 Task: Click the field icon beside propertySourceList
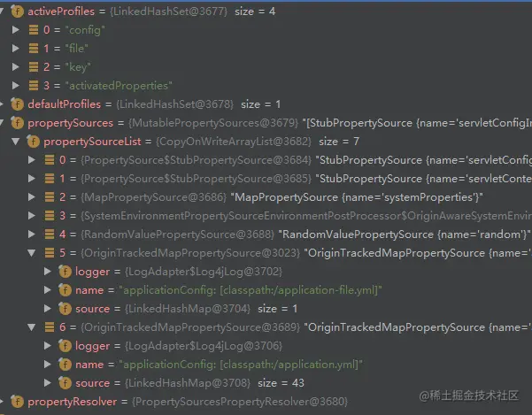tap(34, 142)
